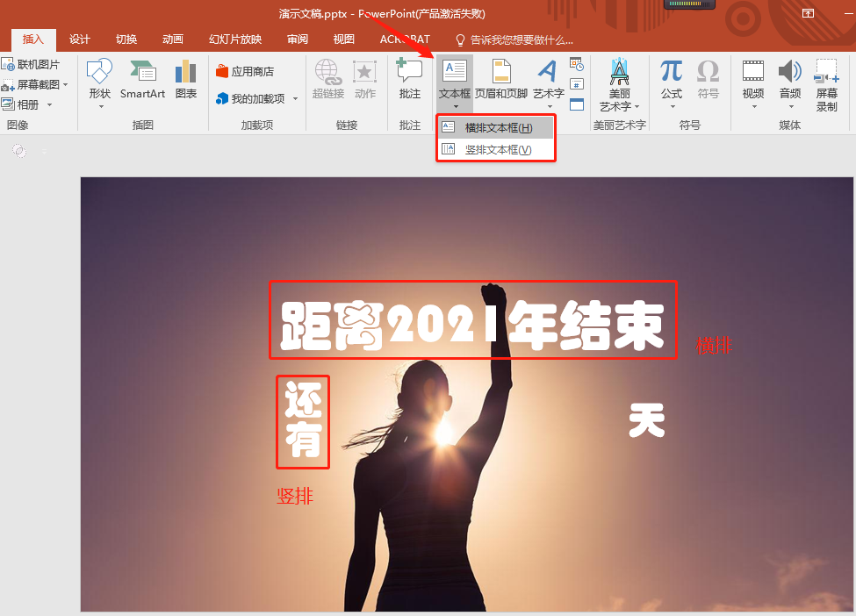Click the 文本框 text box icon
The width and height of the screenshot is (856, 616).
[x=454, y=71]
